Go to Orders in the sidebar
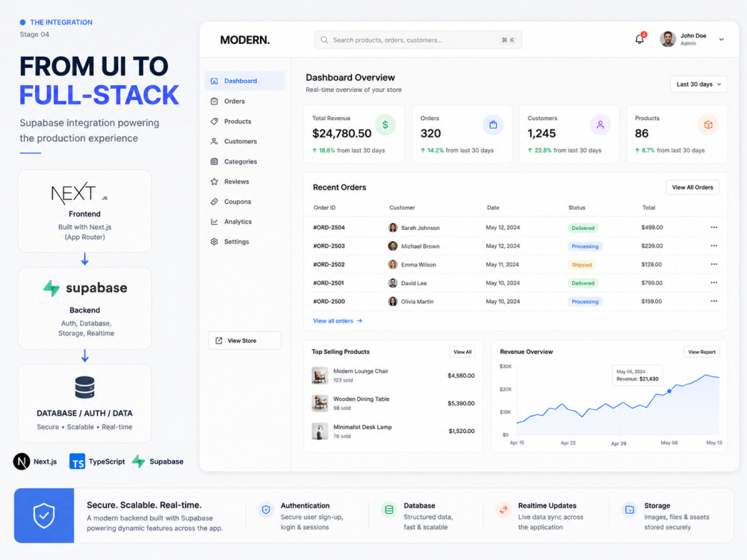The image size is (747, 560). [x=245, y=101]
